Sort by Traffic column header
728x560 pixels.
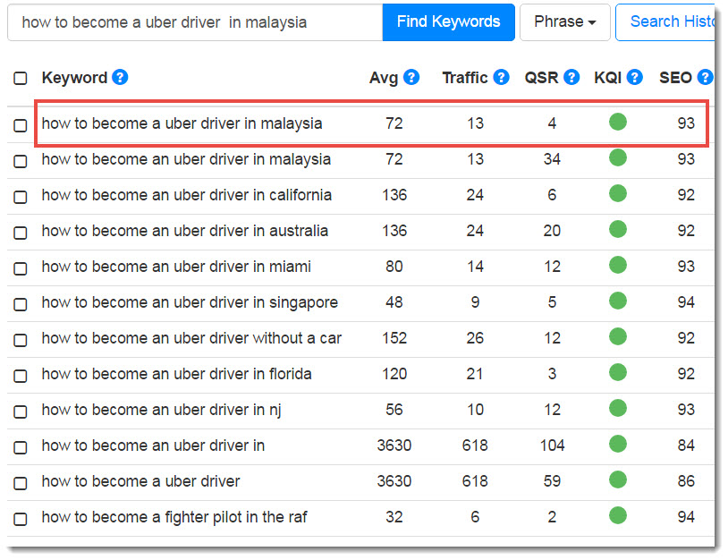tap(465, 78)
